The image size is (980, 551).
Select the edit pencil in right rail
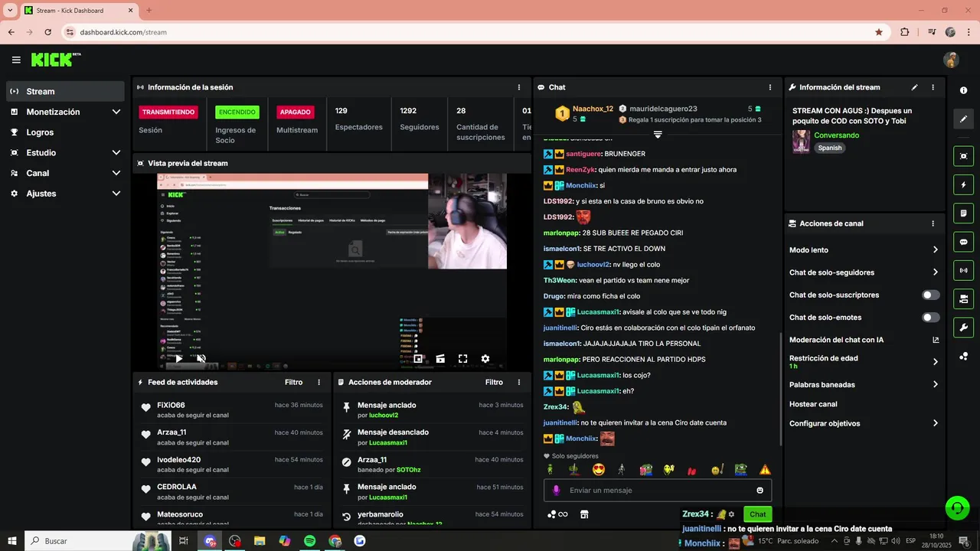pyautogui.click(x=963, y=119)
